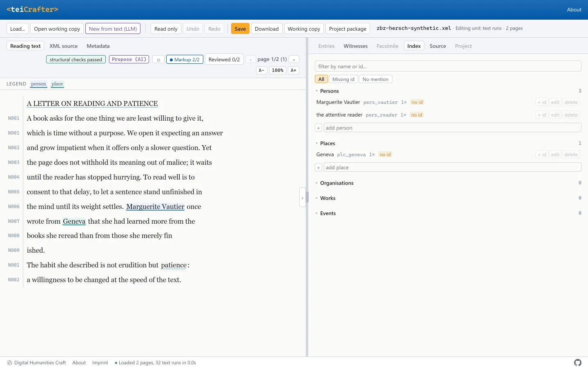588x368 pixels.
Task: Toggle the Markup 2/2 view
Action: (x=185, y=60)
